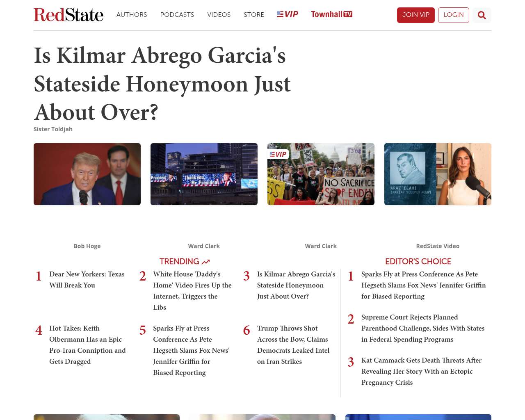
Task: Open trending story about Keith Olbermann Hot Takes
Action: coord(87,345)
